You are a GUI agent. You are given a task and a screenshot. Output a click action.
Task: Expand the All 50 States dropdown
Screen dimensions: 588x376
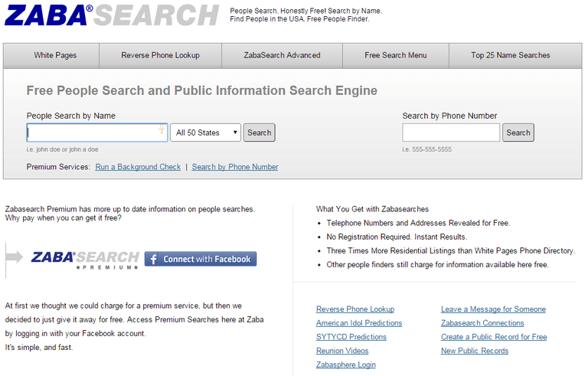coord(205,132)
